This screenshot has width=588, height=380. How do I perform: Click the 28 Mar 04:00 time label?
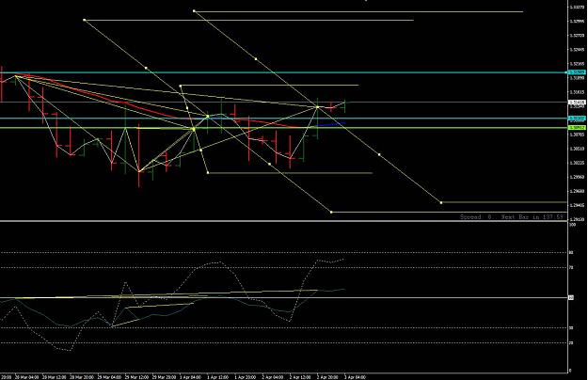click(x=26, y=377)
